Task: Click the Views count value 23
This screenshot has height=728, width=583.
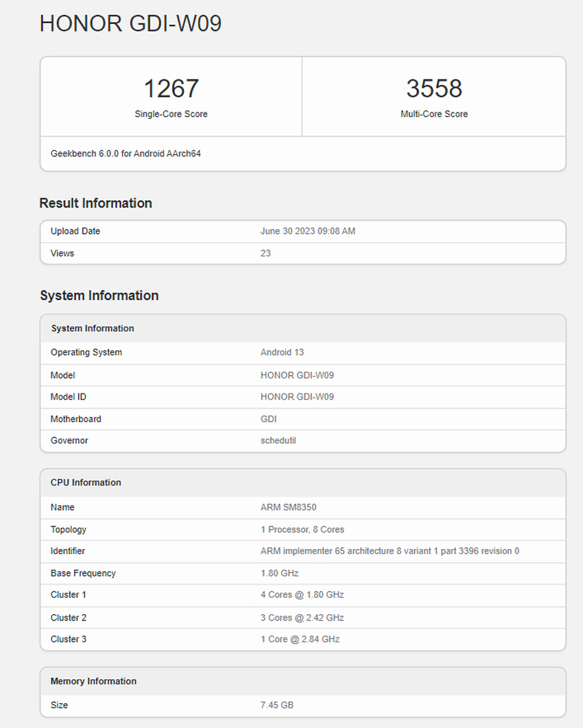Action: 265,253
